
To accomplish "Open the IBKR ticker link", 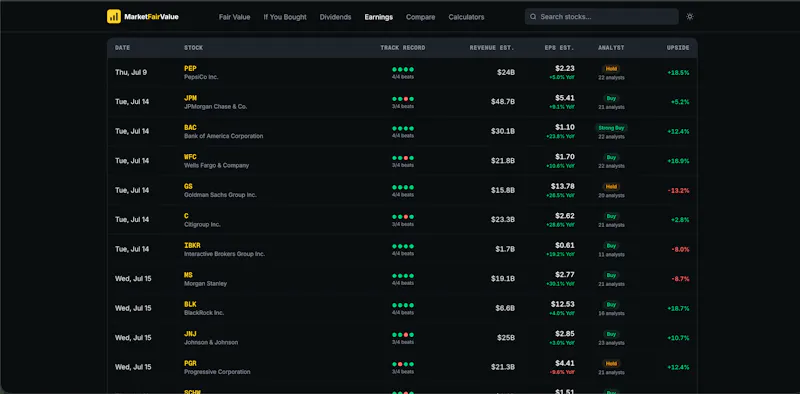I will [x=192, y=245].
